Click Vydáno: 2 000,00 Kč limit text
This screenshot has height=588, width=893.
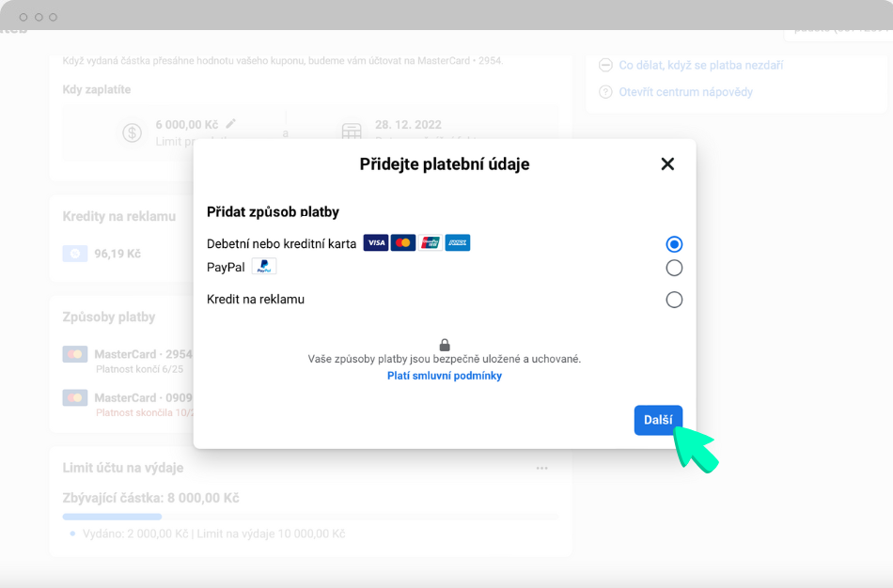(214, 534)
